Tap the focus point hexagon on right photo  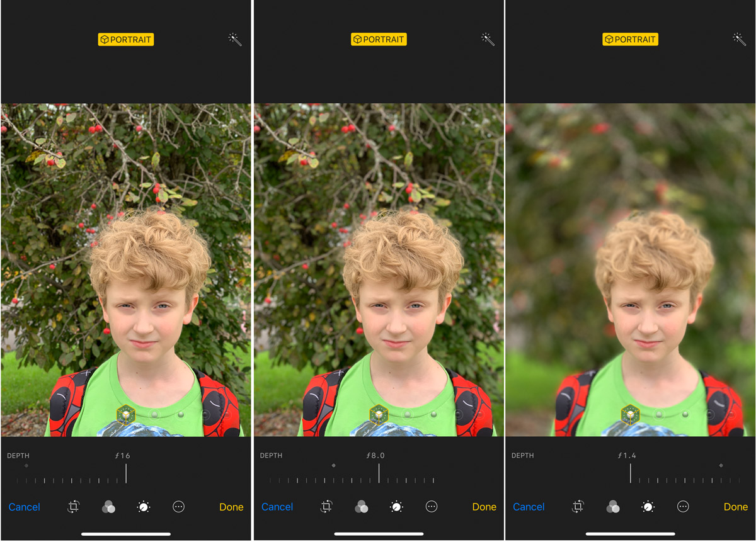click(x=631, y=415)
